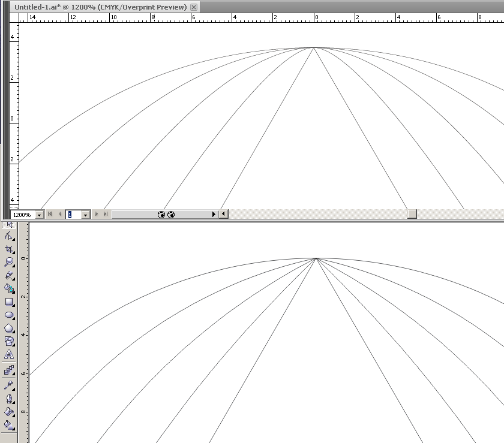Screen dimensions: 504x443
Task: Select the Text tool
Action: tap(9, 354)
